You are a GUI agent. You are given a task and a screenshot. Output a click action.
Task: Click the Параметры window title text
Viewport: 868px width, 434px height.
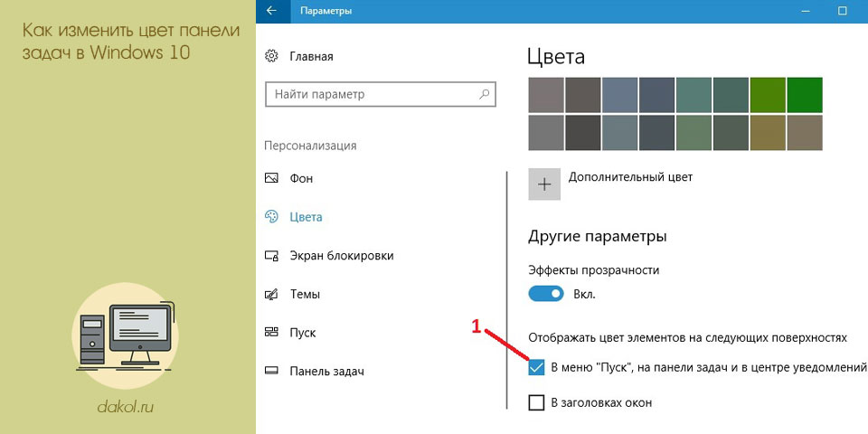pyautogui.click(x=325, y=11)
